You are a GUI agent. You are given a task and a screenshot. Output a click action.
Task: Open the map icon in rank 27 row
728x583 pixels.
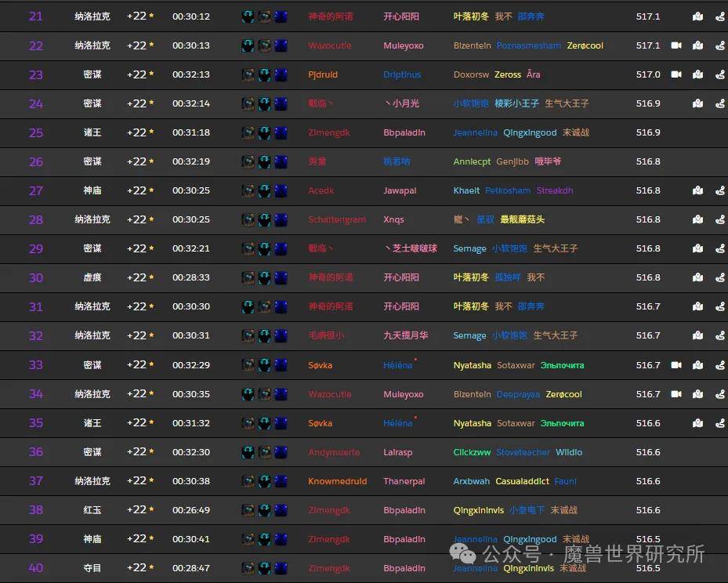(697, 190)
